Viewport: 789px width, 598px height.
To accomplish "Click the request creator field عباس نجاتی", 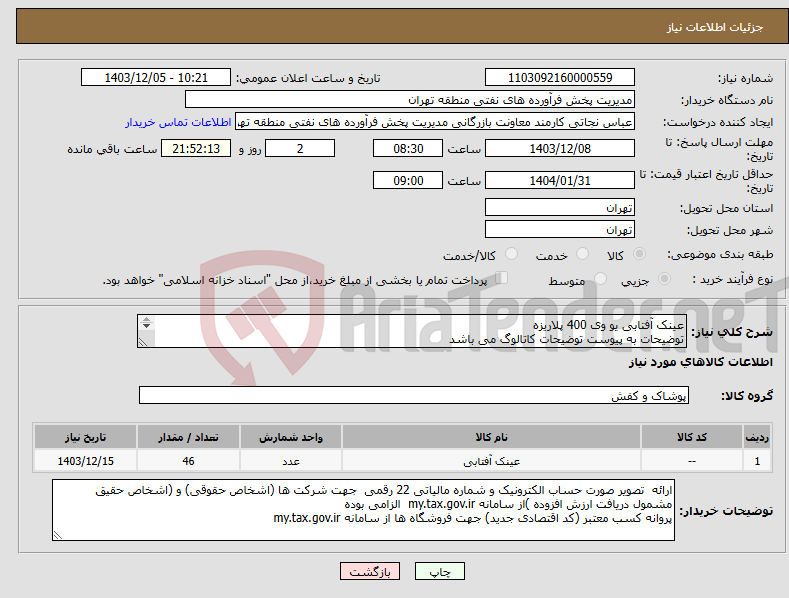I will pyautogui.click(x=435, y=122).
